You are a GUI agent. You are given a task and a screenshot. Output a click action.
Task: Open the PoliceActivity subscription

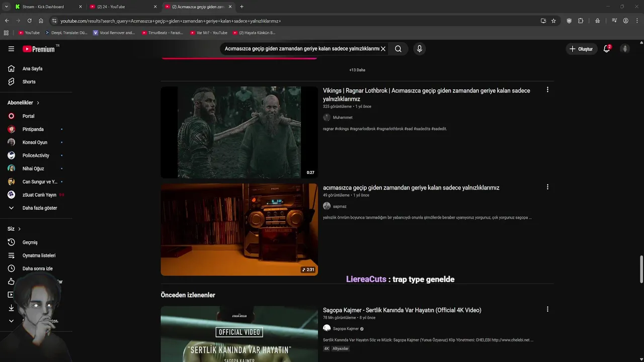tap(36, 155)
